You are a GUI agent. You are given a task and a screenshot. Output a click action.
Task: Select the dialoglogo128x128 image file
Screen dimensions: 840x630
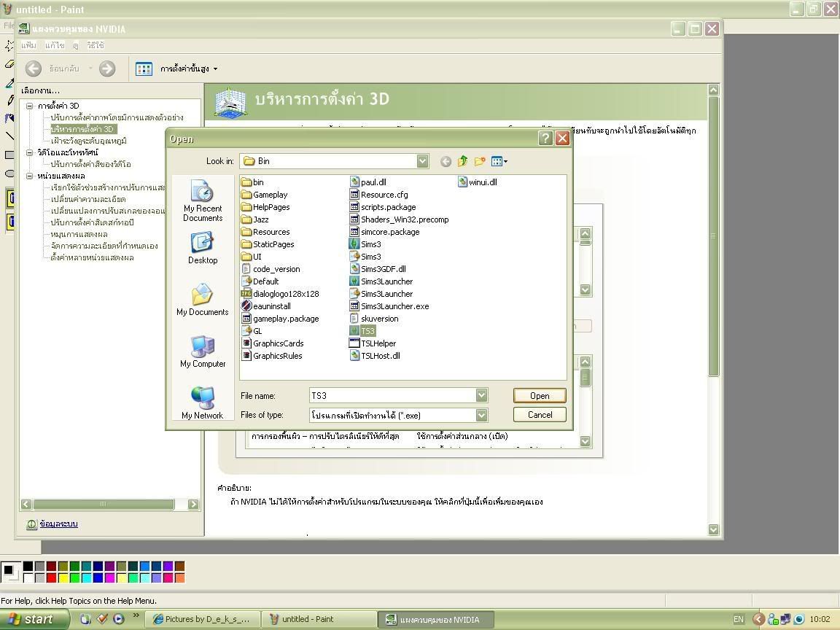(x=280, y=294)
